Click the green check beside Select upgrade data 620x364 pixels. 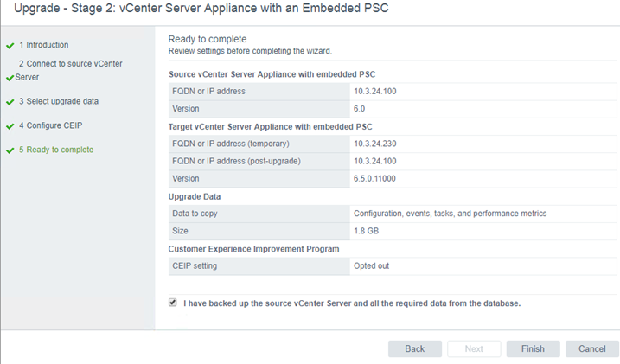(x=10, y=102)
